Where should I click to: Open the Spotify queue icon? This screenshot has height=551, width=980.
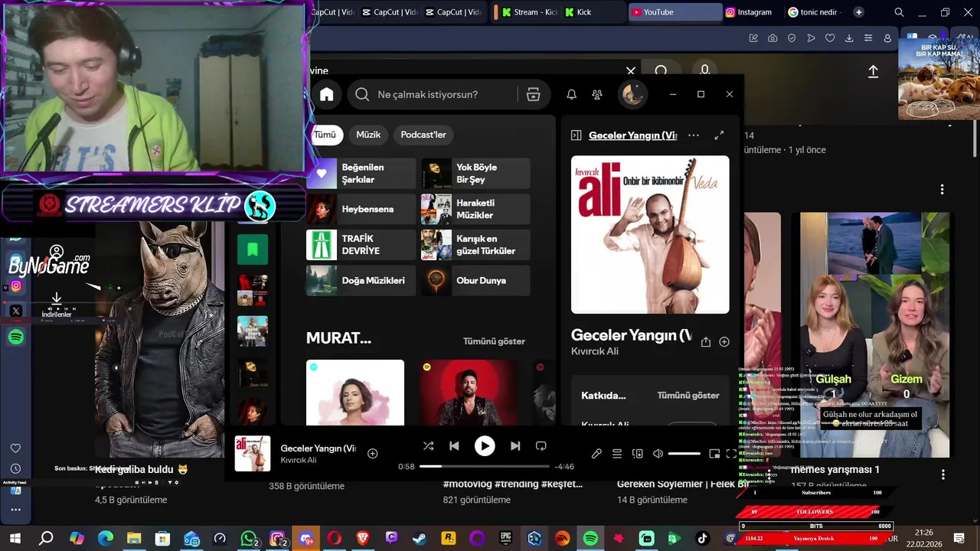coord(617,454)
